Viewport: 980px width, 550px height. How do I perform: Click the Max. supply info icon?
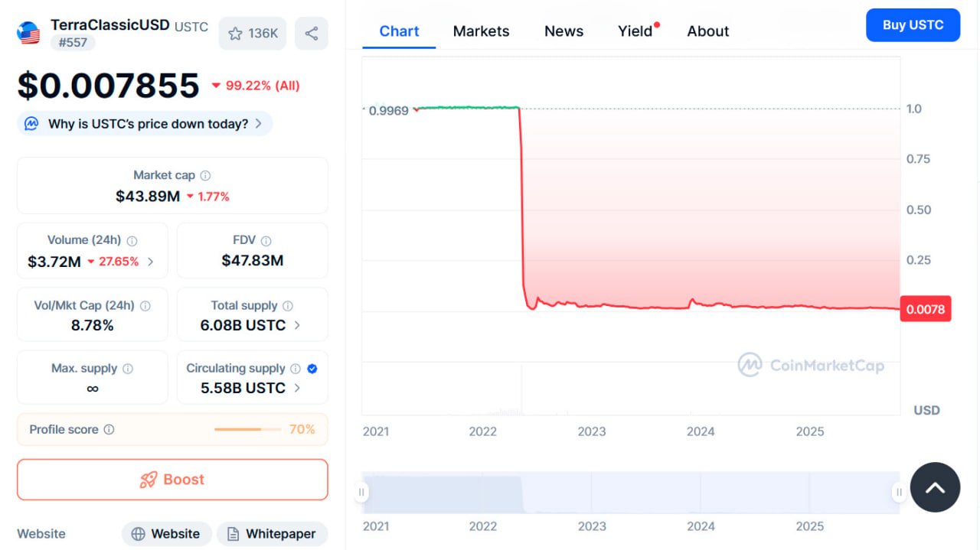[128, 369]
